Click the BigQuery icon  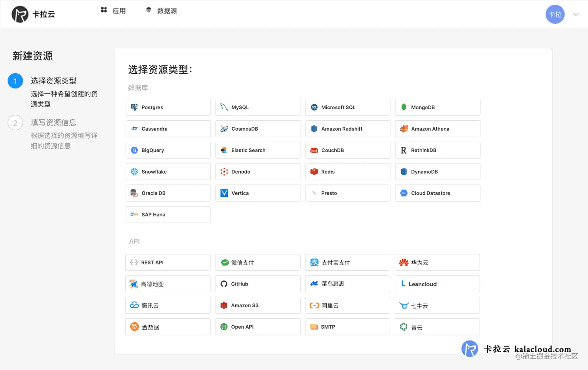point(134,150)
